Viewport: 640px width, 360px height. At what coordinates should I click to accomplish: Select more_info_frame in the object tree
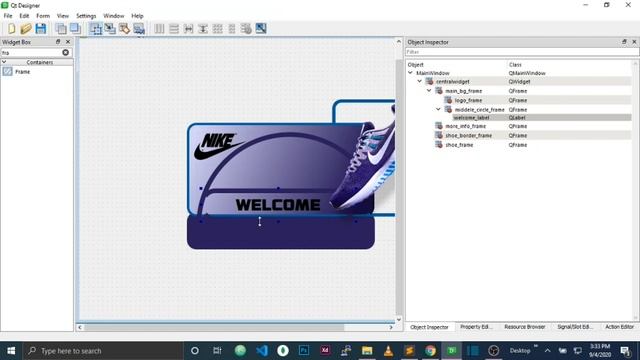tap(465, 126)
